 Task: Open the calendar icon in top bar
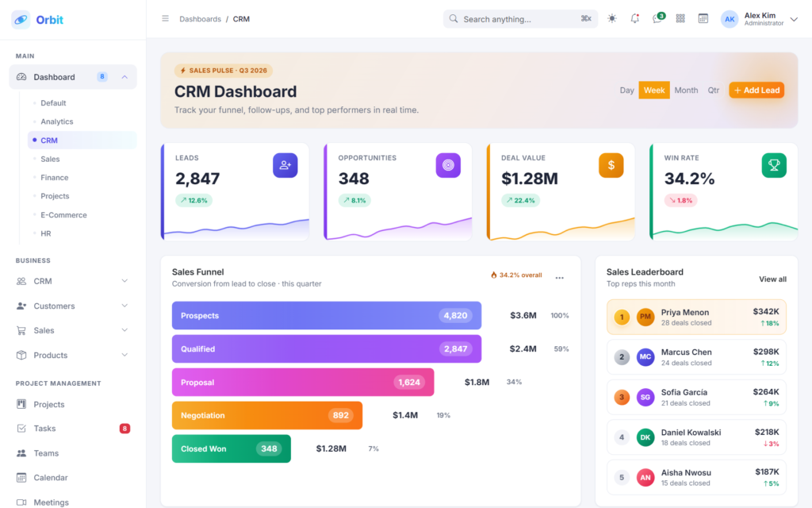pos(703,19)
